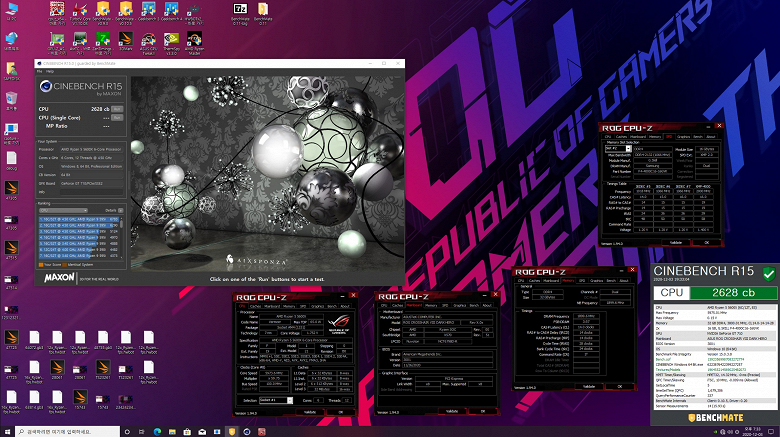
Task: Click Run button for CPU (Single Core)
Action: coord(117,117)
